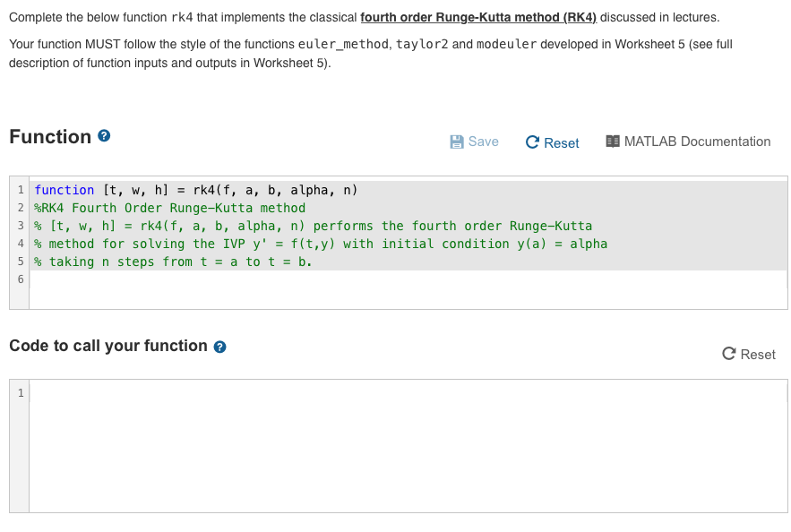Click the disk icon to save your rk4 function
The image size is (791, 532).
tap(458, 141)
